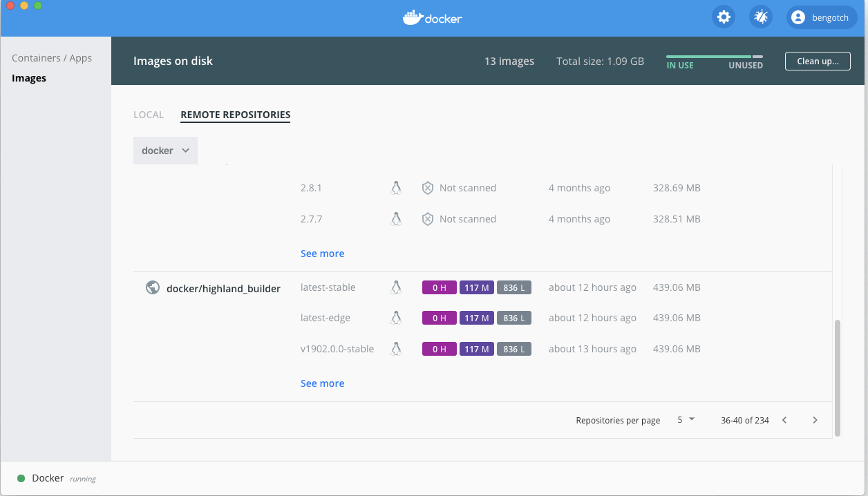Open docker/highland_builder repository name
This screenshot has height=496, width=868.
click(x=223, y=289)
